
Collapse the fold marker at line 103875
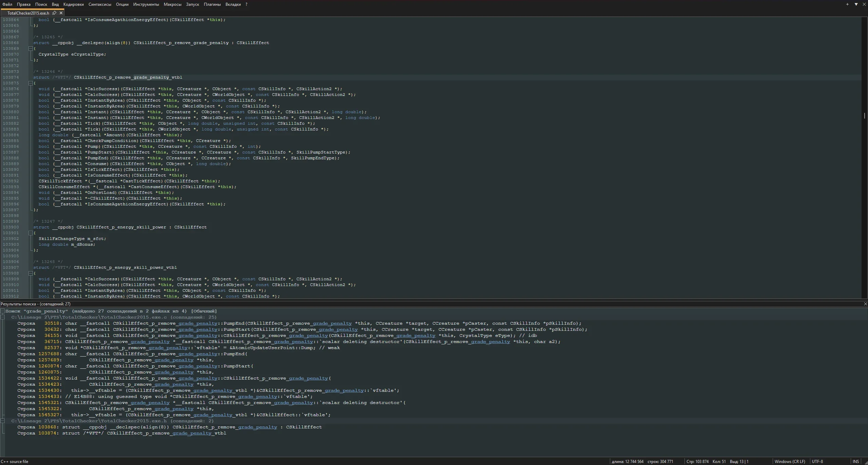point(31,83)
